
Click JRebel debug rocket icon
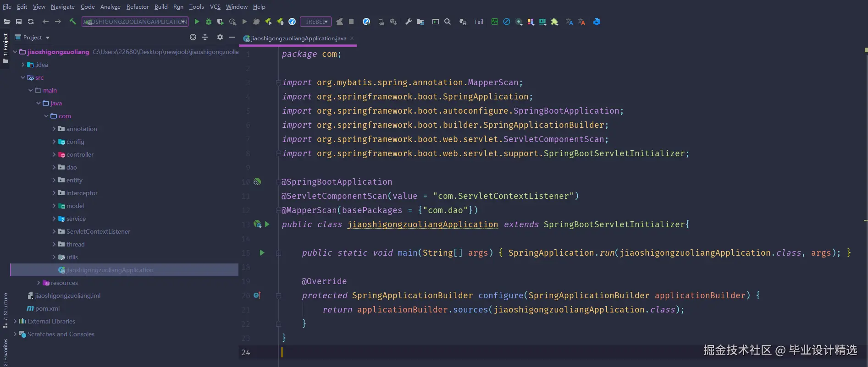[280, 22]
